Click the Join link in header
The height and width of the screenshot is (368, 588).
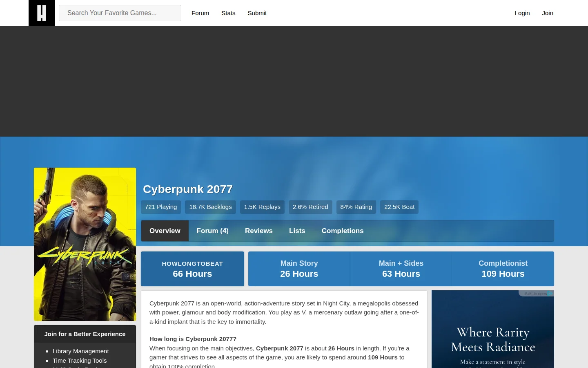[548, 13]
